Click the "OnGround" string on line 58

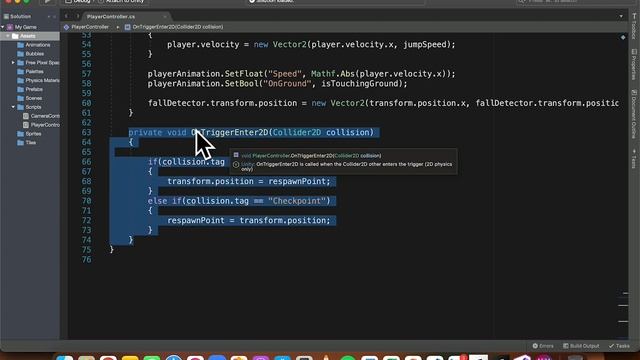pyautogui.click(x=287, y=84)
